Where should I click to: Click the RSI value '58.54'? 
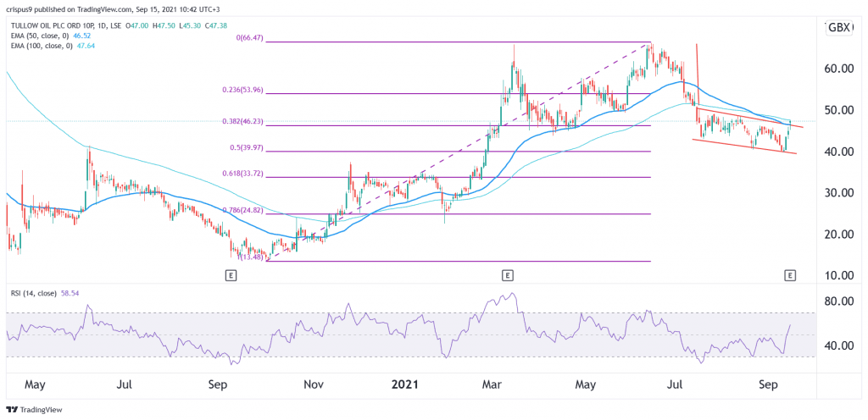[68, 294]
